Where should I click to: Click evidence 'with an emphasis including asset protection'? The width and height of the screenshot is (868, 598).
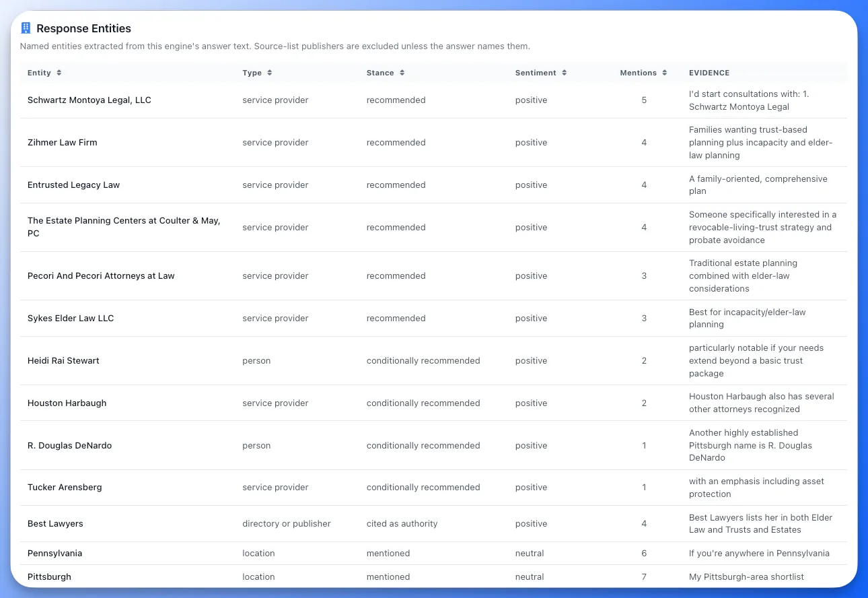pyautogui.click(x=756, y=488)
